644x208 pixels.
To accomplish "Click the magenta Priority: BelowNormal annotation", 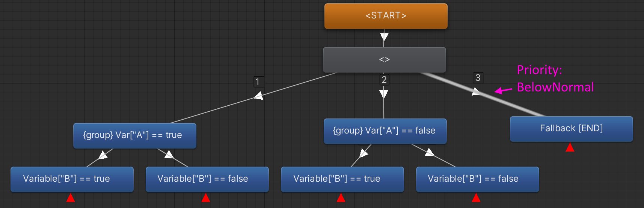I will (555, 79).
